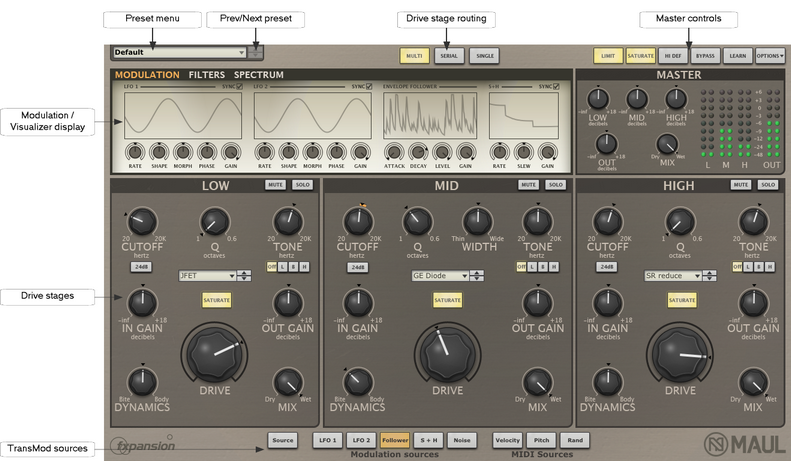
Task: Mute the HIGH band
Action: point(741,185)
